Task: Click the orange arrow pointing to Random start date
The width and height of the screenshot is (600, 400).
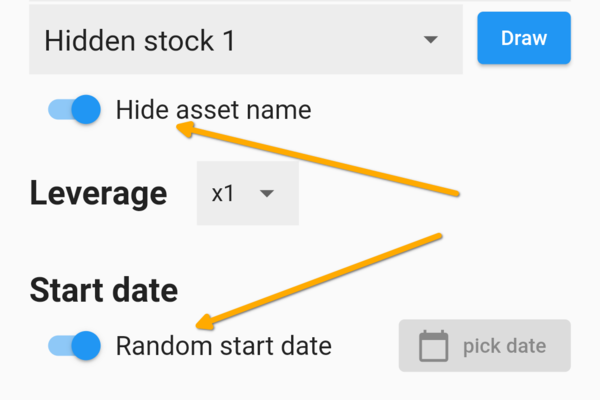Action: (320, 279)
